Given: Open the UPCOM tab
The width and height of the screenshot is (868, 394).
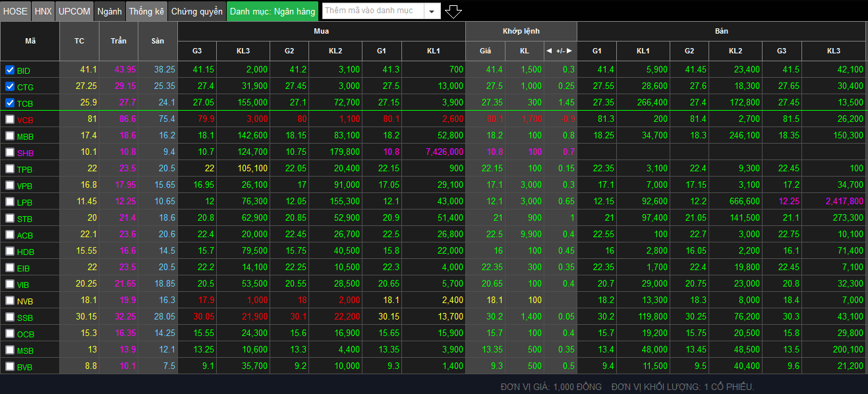Looking at the screenshot, I should 74,11.
